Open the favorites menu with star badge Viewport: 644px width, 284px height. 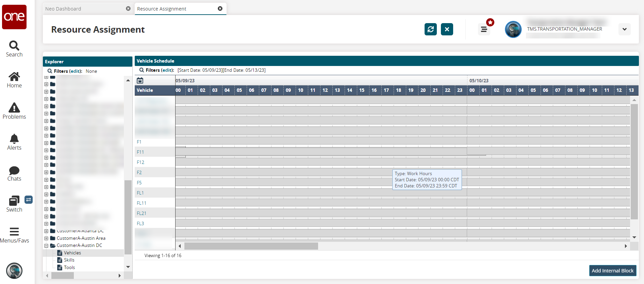[x=484, y=29]
